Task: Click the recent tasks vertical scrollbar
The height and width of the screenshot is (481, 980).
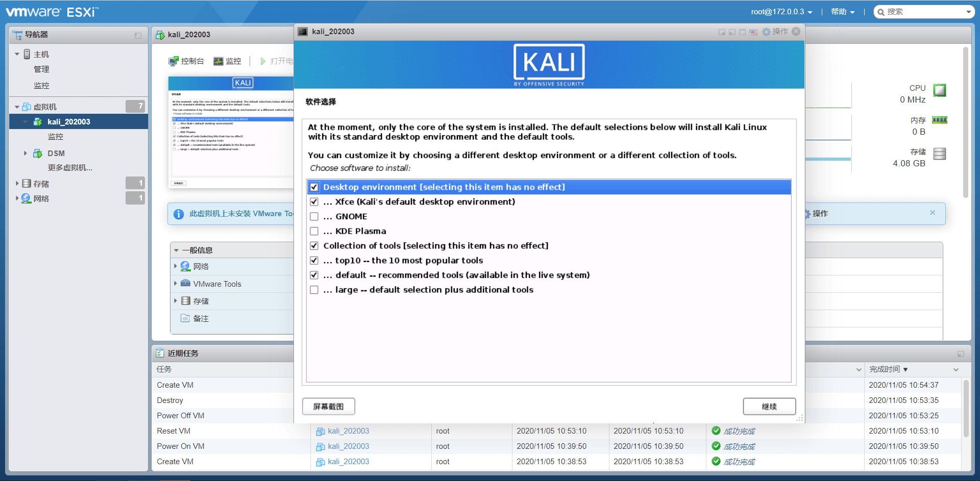Action: (x=965, y=408)
